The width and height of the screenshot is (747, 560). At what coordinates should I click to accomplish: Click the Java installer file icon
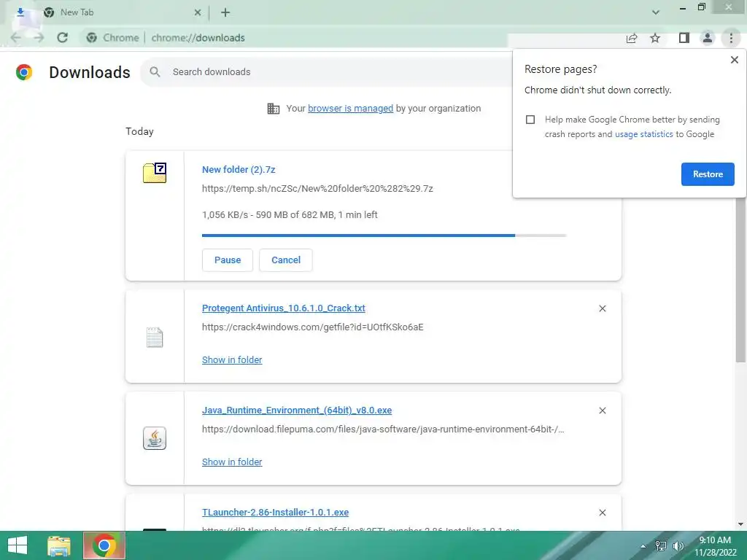[x=155, y=438]
